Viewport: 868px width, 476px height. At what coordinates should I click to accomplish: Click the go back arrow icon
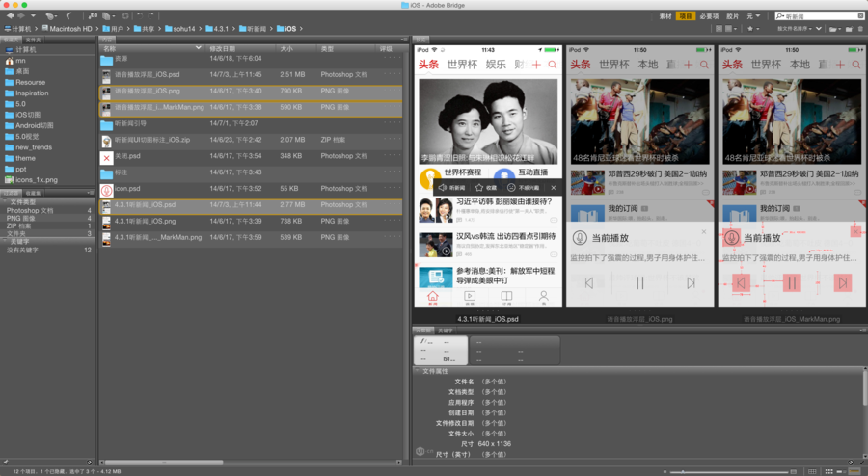11,16
